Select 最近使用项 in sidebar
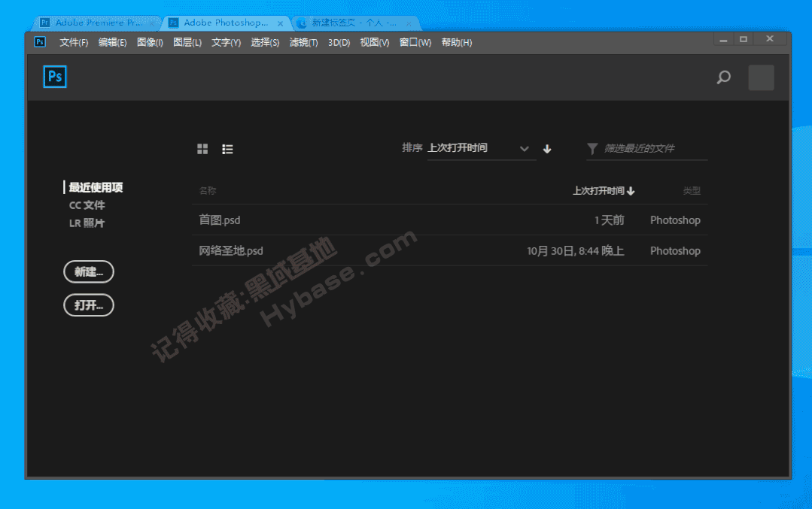The image size is (812, 509). [96, 187]
